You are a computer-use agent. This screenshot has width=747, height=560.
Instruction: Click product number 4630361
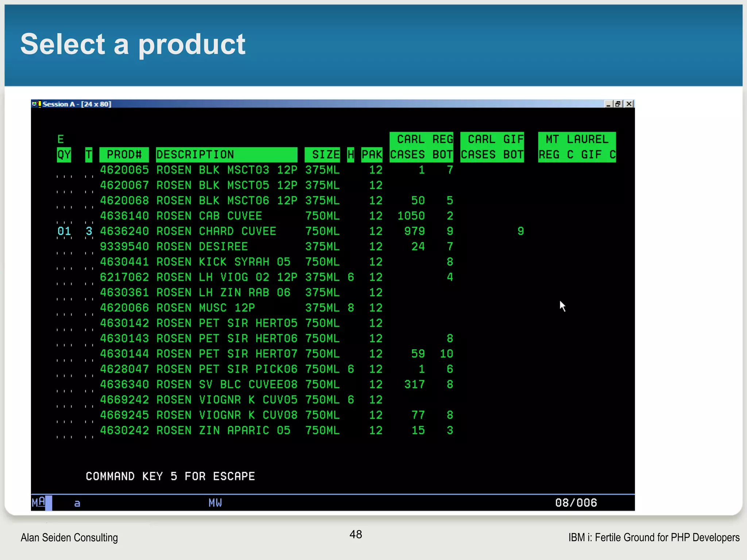(124, 292)
